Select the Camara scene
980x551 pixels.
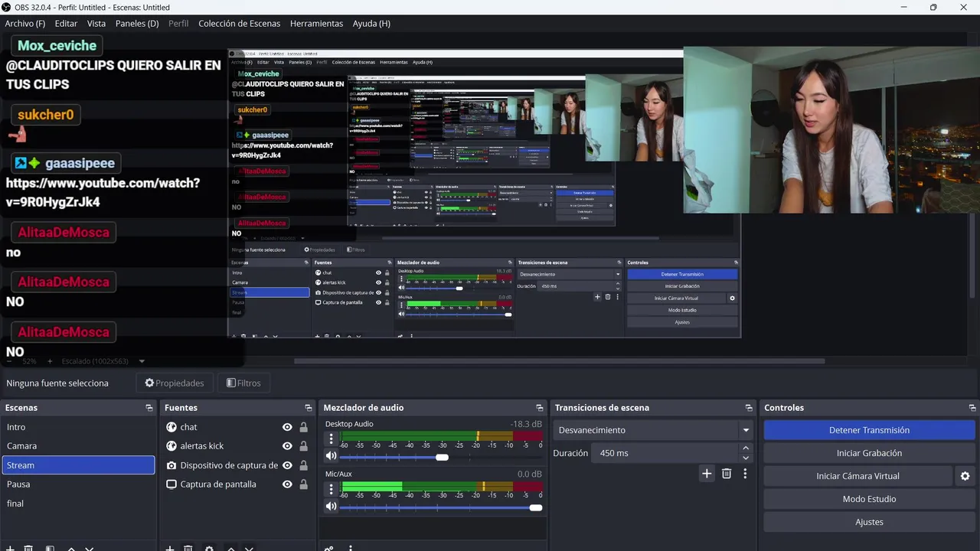click(x=78, y=446)
